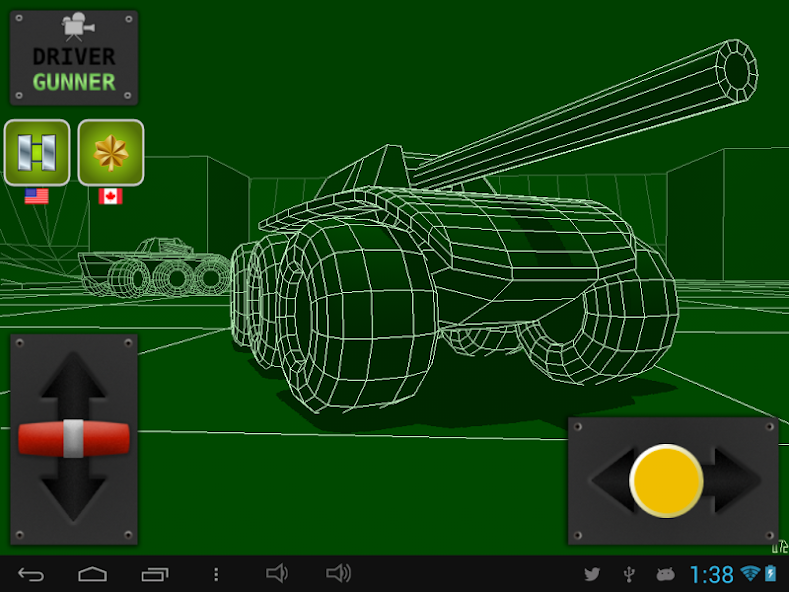Switch to GUNNER mode
The width and height of the screenshot is (789, 592).
click(x=73, y=82)
